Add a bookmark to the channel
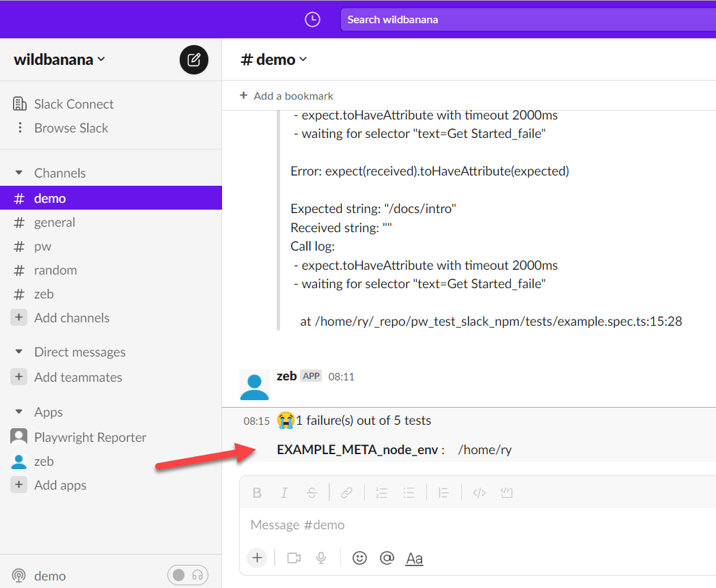This screenshot has width=716, height=588. [287, 96]
